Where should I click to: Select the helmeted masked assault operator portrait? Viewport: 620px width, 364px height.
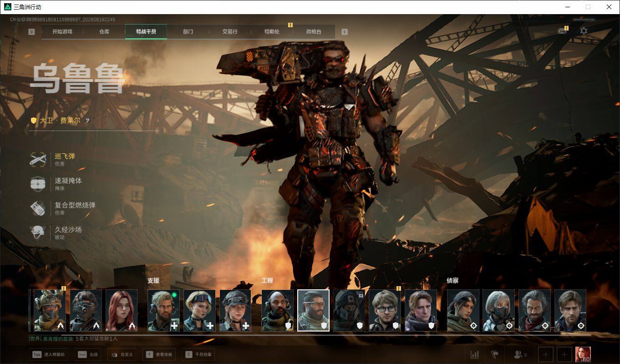pyautogui.click(x=50, y=310)
